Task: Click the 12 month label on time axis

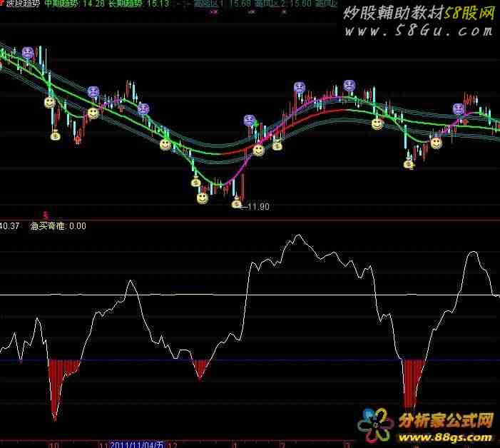Action: pos(173,445)
